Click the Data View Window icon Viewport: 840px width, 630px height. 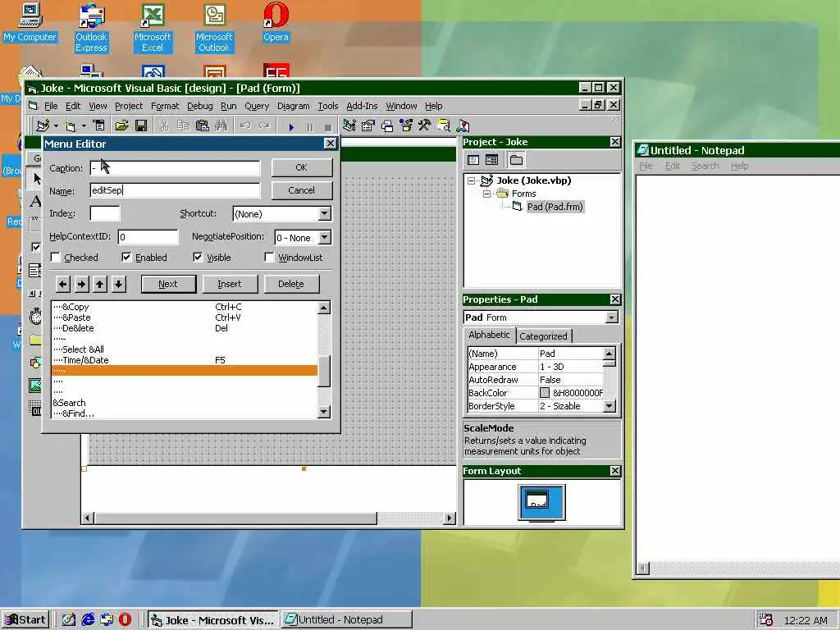444,126
